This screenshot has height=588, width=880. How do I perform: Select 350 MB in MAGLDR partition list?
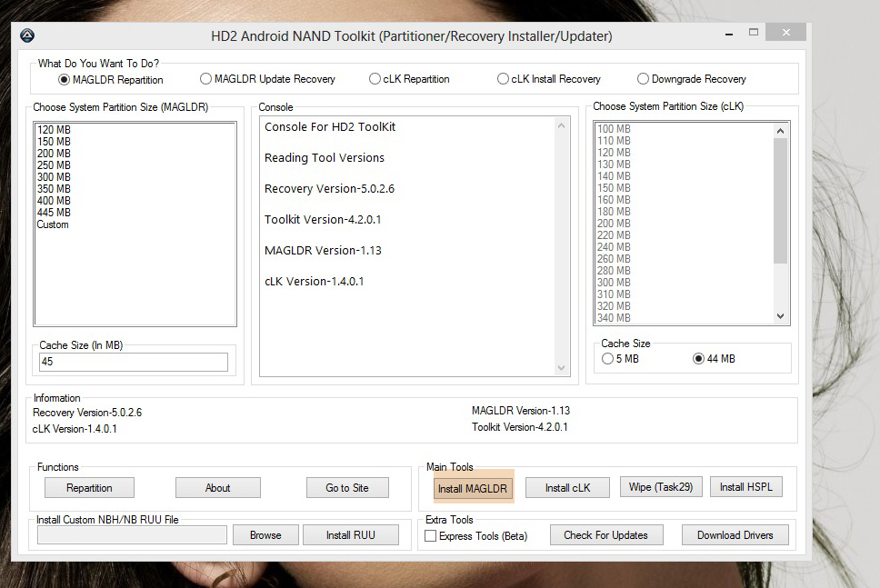coord(54,188)
